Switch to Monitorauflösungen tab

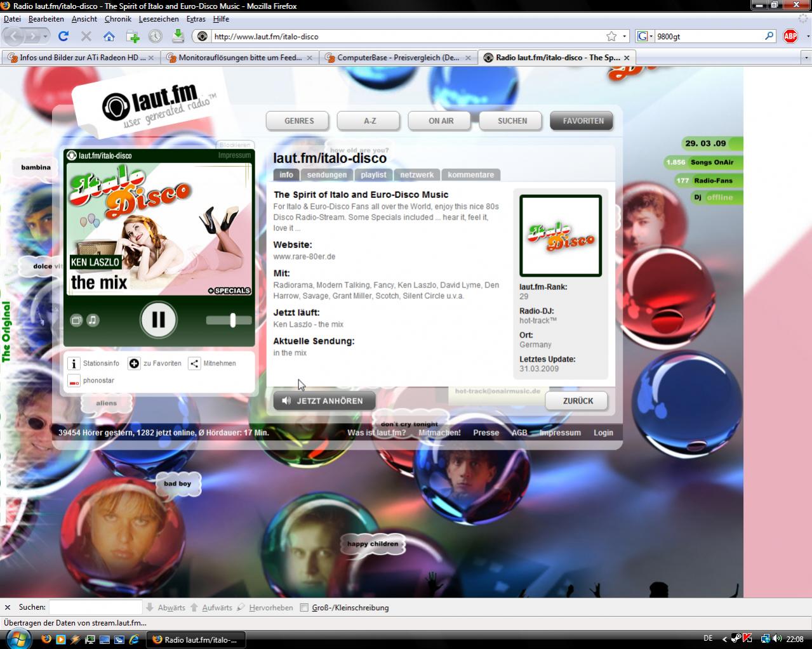(x=240, y=58)
